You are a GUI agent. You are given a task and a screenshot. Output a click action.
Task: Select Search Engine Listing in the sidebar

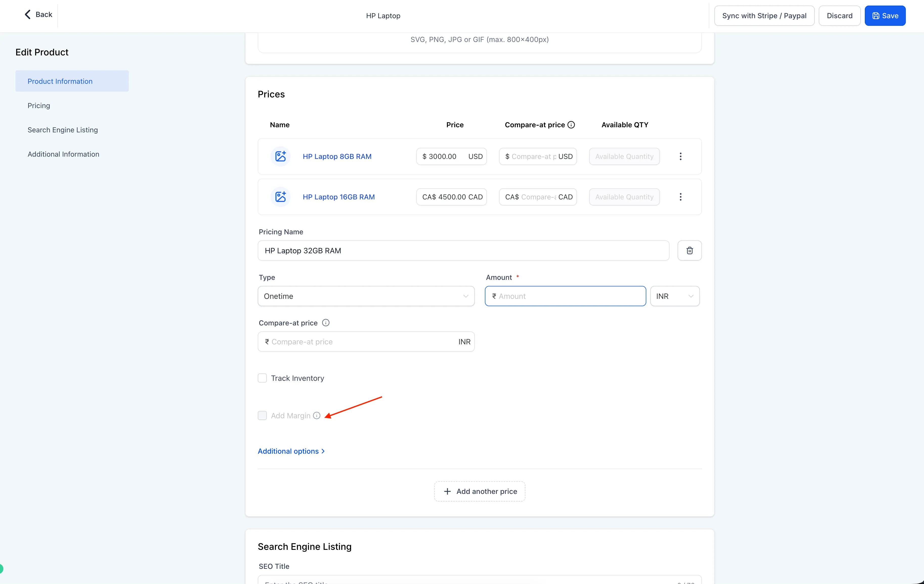pos(62,130)
